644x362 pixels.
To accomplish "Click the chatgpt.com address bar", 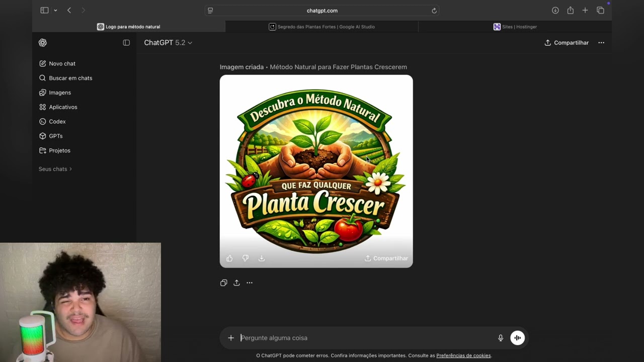I will pyautogui.click(x=322, y=11).
